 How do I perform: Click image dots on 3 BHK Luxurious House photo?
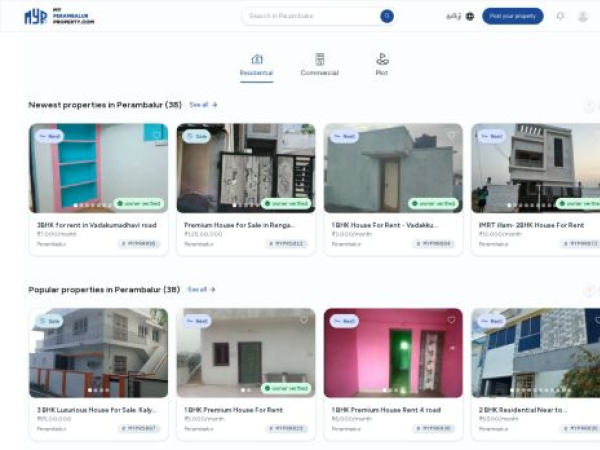(98, 390)
